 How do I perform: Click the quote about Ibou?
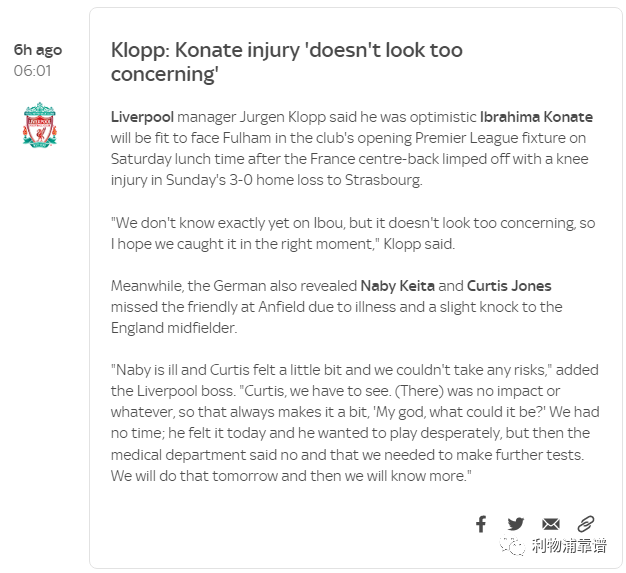coord(353,233)
